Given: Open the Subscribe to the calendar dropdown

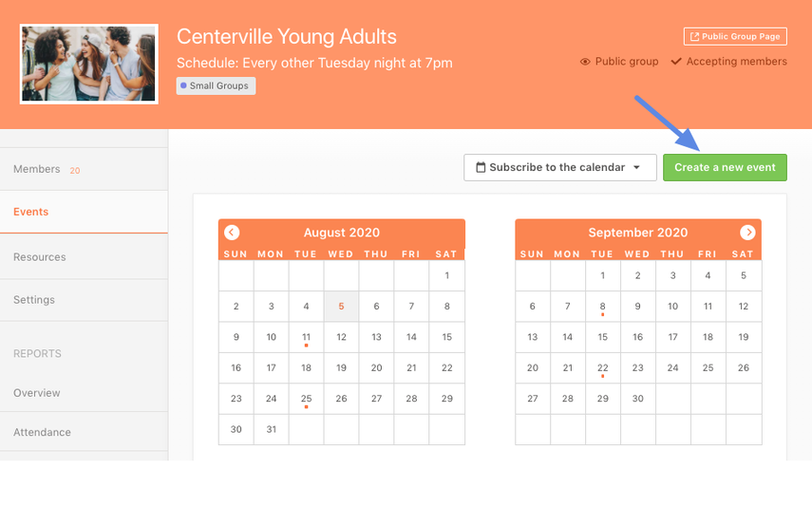Looking at the screenshot, I should (x=560, y=168).
